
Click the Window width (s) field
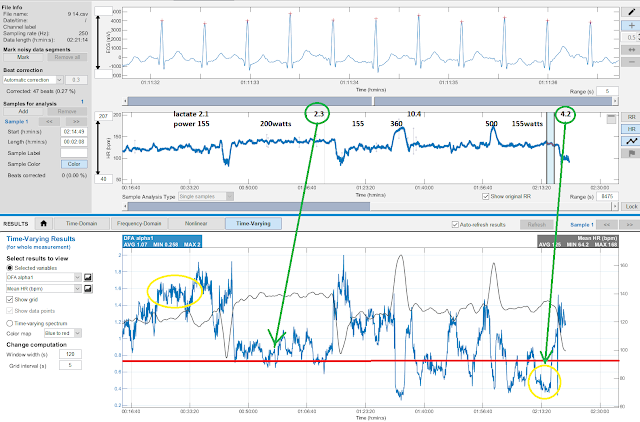pos(70,354)
